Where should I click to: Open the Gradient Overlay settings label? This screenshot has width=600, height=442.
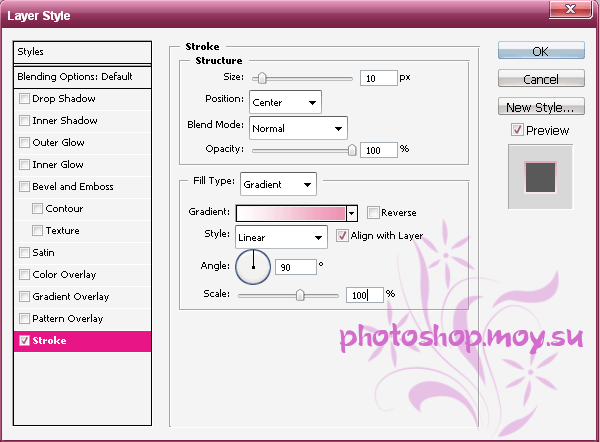click(x=71, y=297)
